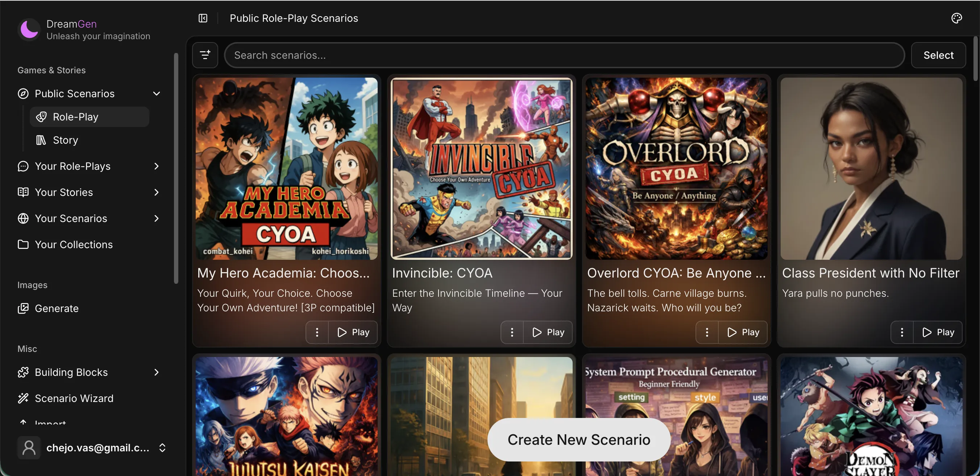Expand the Your Role-Plays section chevron
The height and width of the screenshot is (476, 980).
click(x=156, y=167)
